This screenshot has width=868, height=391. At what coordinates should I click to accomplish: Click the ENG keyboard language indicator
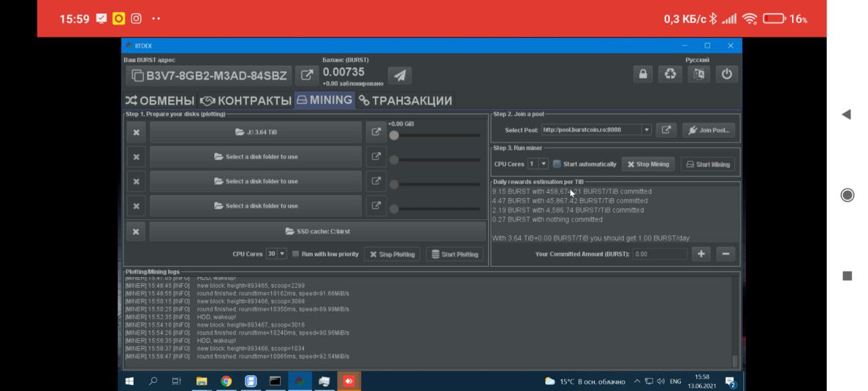coord(675,381)
